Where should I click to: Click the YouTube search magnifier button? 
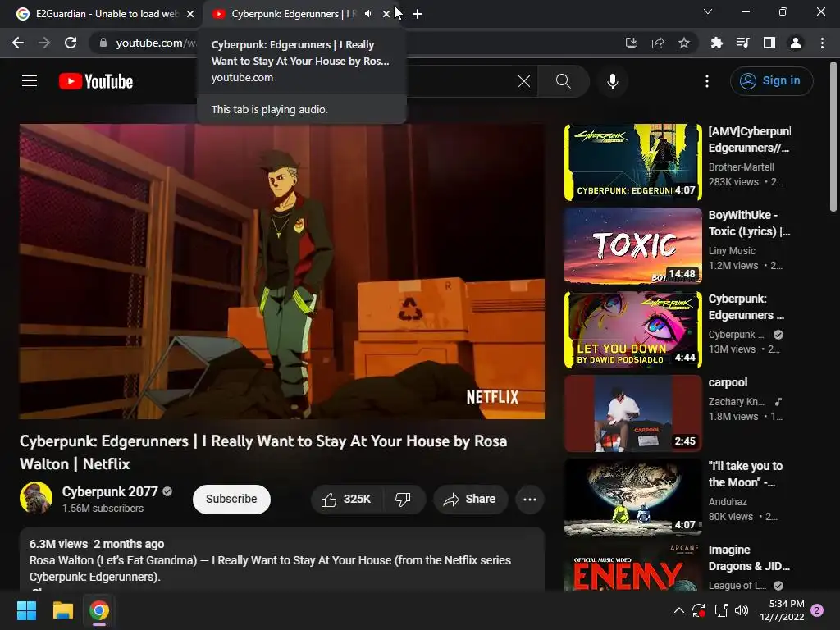(563, 81)
